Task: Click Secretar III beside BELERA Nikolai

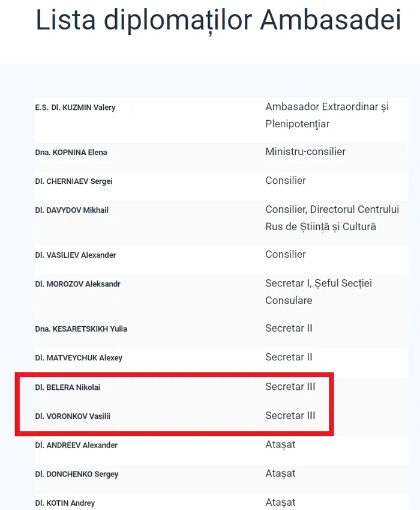Action: coord(290,387)
